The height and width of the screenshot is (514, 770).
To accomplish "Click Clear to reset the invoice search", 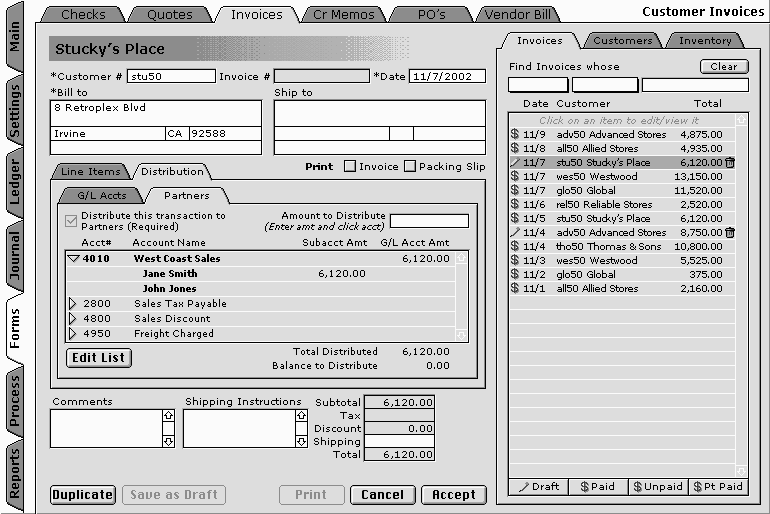I will (724, 66).
